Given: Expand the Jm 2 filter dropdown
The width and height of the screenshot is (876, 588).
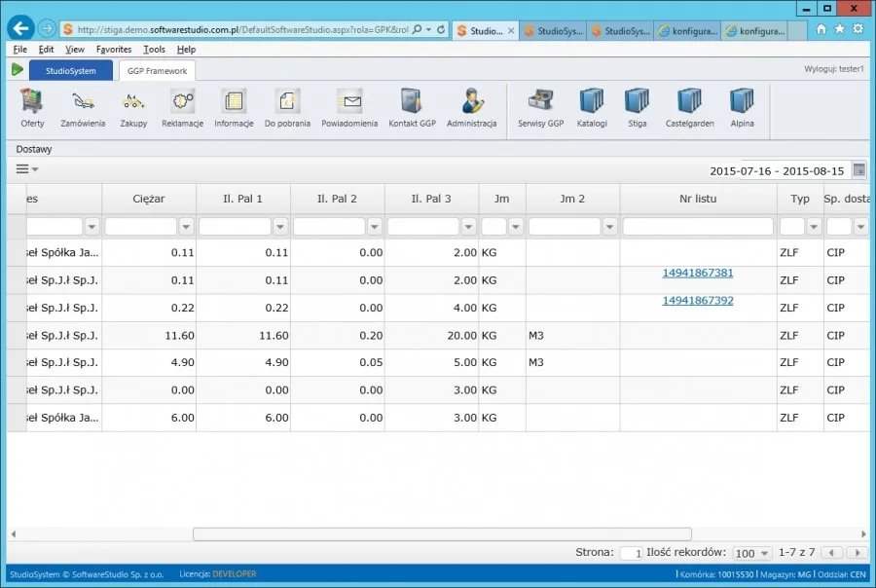Looking at the screenshot, I should [x=610, y=227].
